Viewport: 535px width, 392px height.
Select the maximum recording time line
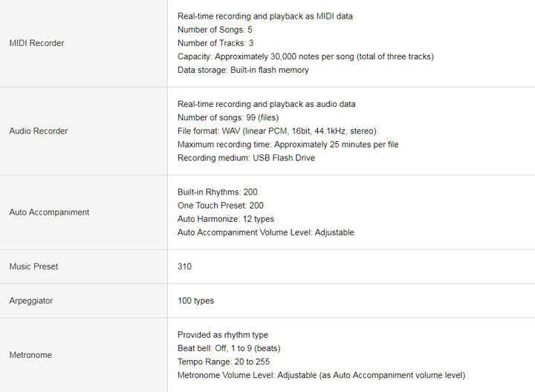pos(288,145)
